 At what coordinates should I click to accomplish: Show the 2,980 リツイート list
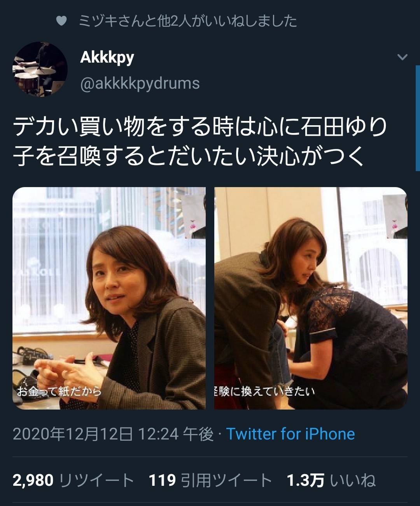[73, 480]
